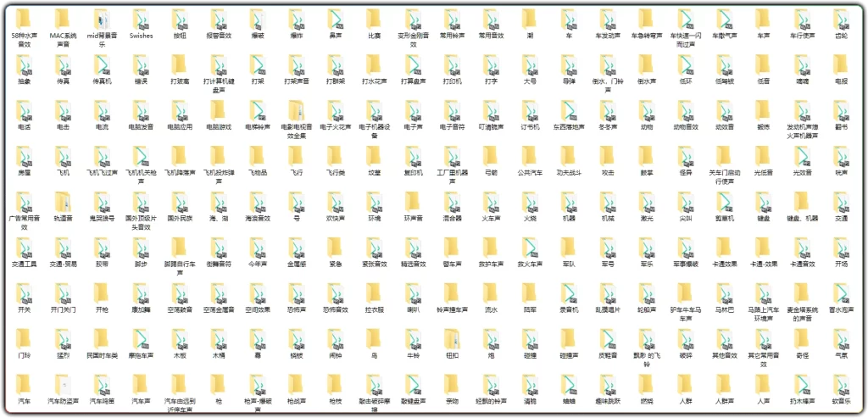Click the 爆炸 folder icon
The width and height of the screenshot is (868, 418).
pyautogui.click(x=296, y=20)
